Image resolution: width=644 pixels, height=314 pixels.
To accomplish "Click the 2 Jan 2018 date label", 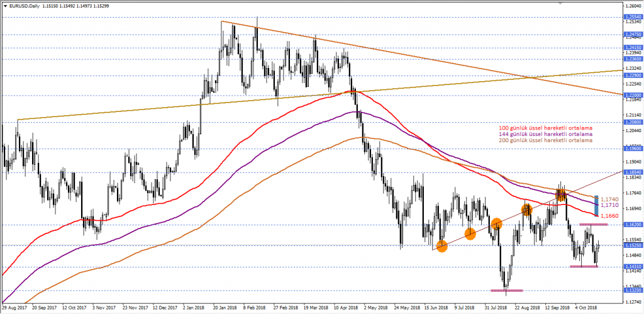I will [194, 307].
